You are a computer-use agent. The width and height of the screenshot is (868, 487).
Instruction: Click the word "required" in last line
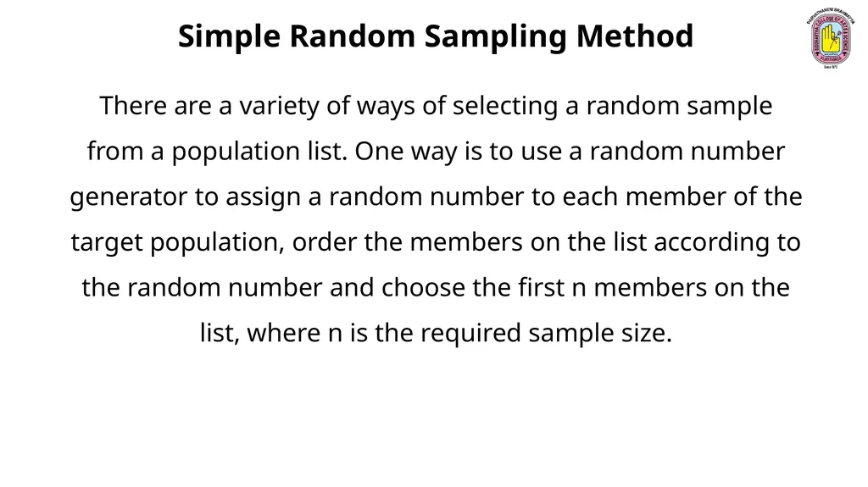(x=470, y=333)
